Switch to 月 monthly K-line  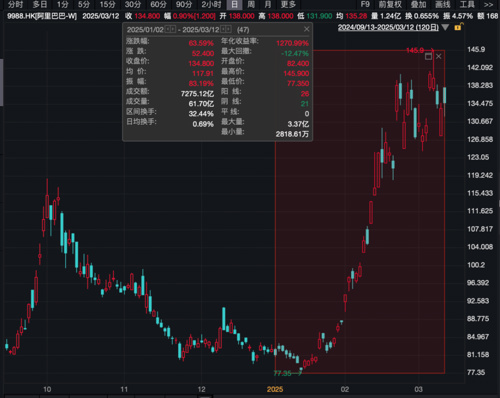(x=268, y=4)
